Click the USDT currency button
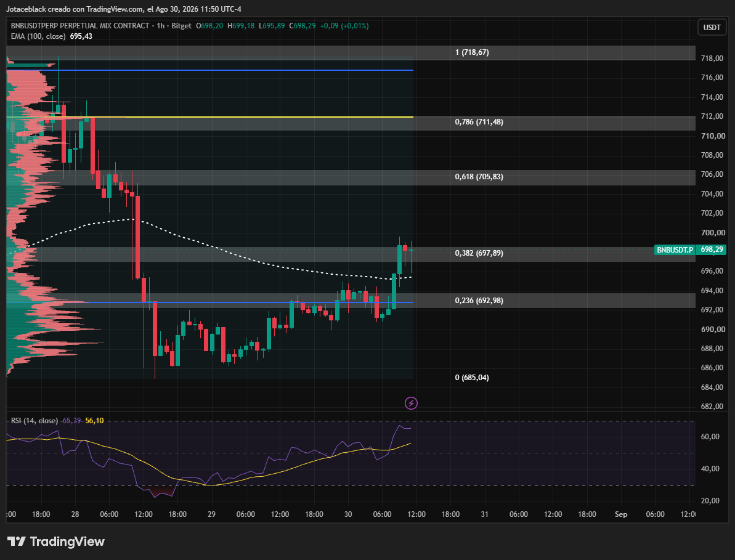The image size is (735, 560). [x=712, y=28]
